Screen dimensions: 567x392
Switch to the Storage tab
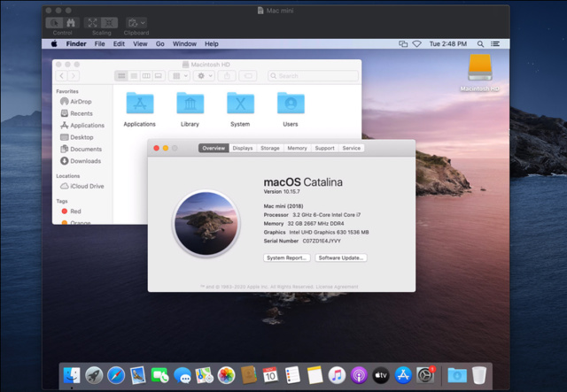pyautogui.click(x=270, y=148)
